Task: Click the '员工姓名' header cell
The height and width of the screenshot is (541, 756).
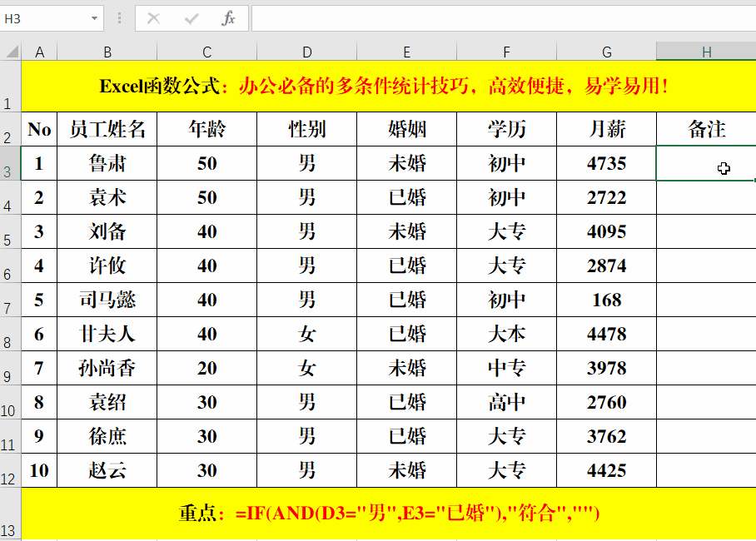Action: [x=107, y=129]
